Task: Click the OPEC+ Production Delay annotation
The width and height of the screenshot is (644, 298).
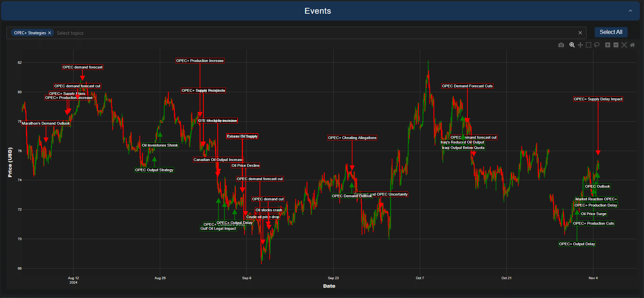Action: tap(596, 205)
